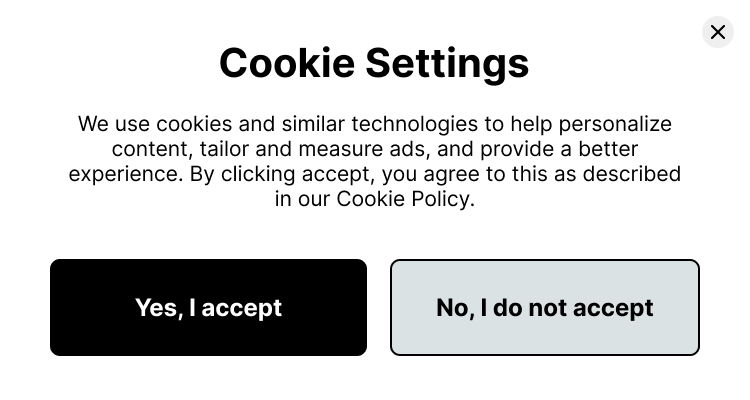The width and height of the screenshot is (750, 400).
Task: Click the cookie description paragraph
Action: click(x=374, y=162)
